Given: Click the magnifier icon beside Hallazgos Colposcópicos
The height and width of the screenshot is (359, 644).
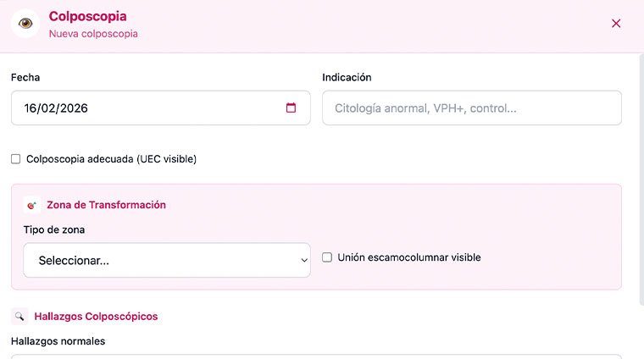Looking at the screenshot, I should pyautogui.click(x=19, y=317).
